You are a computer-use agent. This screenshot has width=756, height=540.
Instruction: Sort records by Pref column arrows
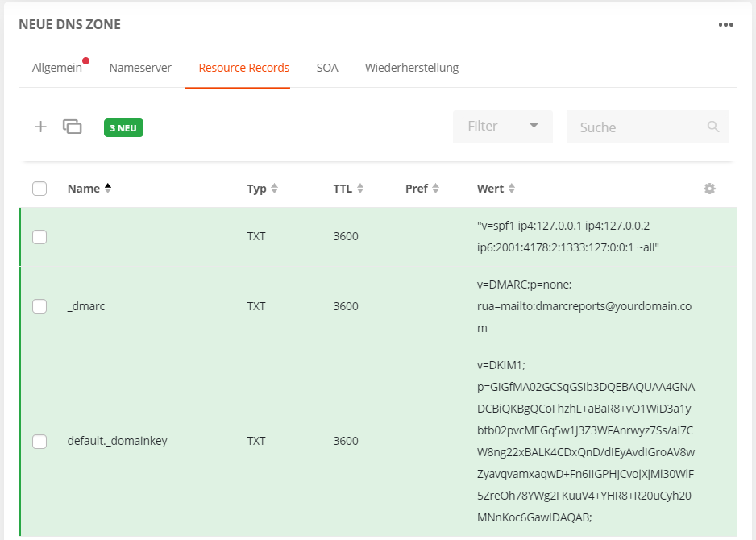(435, 189)
